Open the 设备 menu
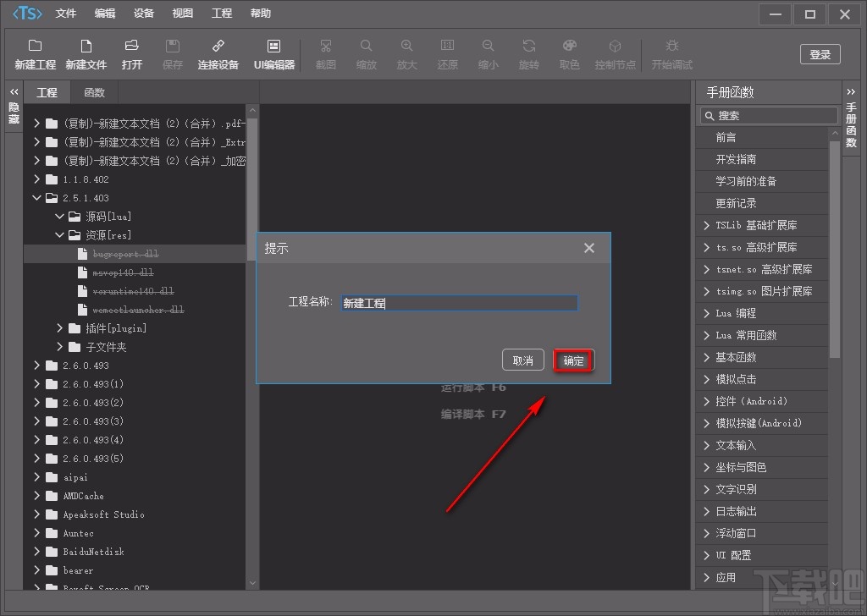This screenshot has width=867, height=616. click(144, 14)
